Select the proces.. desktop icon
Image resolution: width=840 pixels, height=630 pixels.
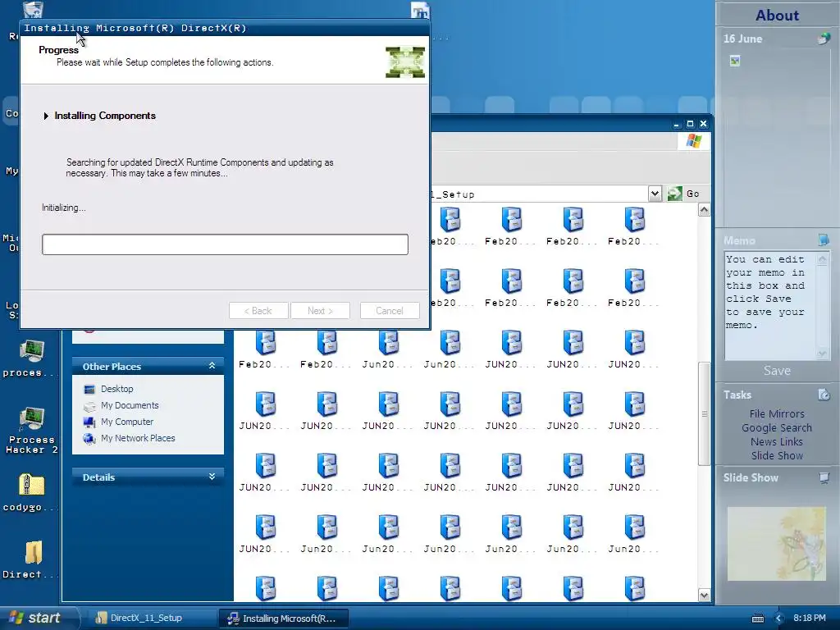(x=31, y=358)
